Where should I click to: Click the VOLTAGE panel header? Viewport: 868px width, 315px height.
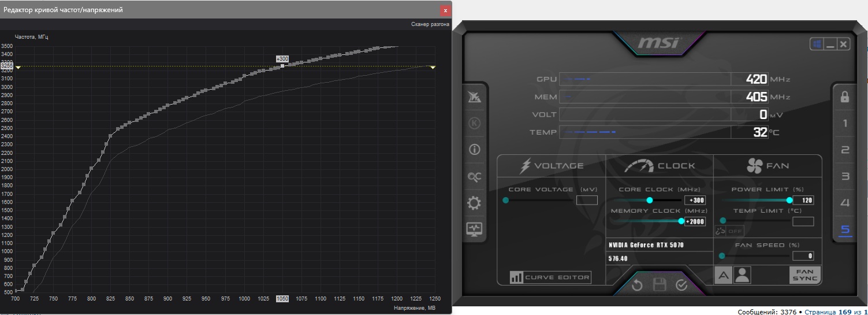coord(552,166)
